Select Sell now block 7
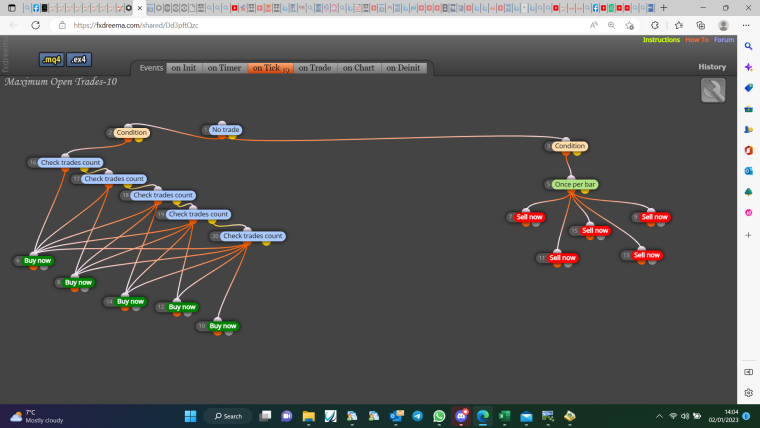The image size is (760, 428). [529, 217]
